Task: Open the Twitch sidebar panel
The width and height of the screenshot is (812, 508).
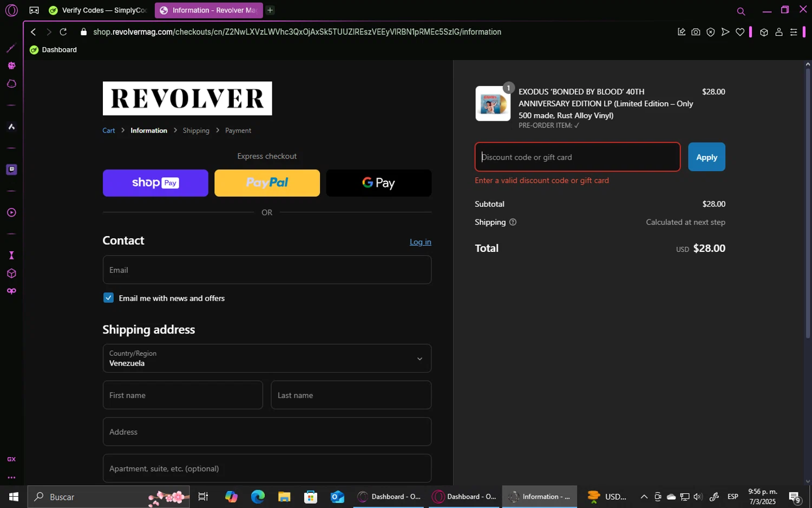Action: pos(11,170)
